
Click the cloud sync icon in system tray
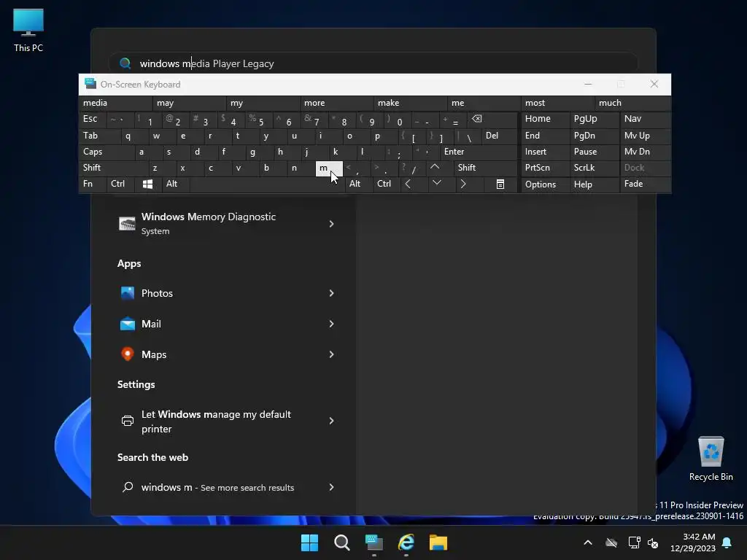point(611,542)
